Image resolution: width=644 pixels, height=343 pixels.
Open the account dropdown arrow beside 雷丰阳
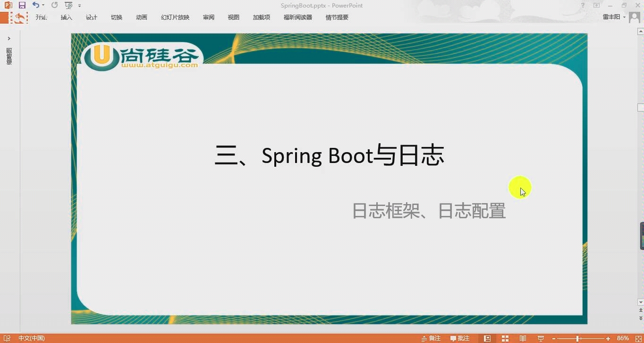(624, 17)
